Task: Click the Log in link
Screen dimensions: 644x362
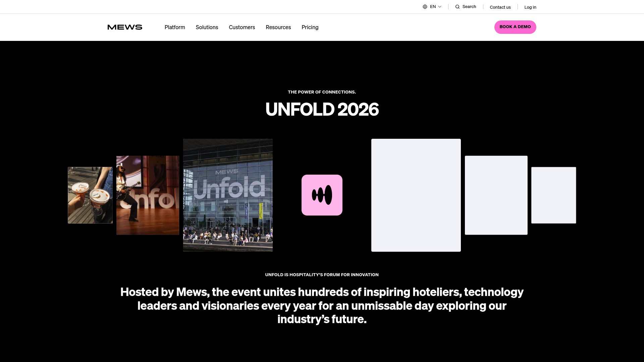Action: point(530,7)
